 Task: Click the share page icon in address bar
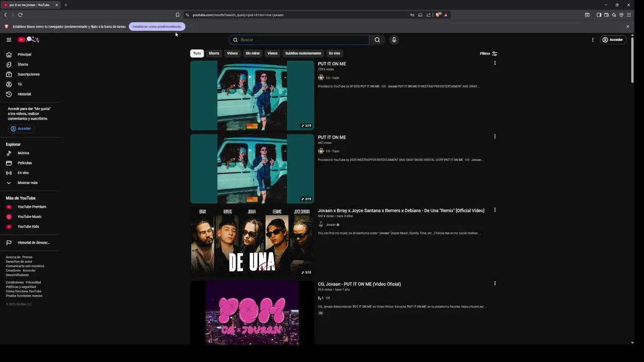(429, 15)
